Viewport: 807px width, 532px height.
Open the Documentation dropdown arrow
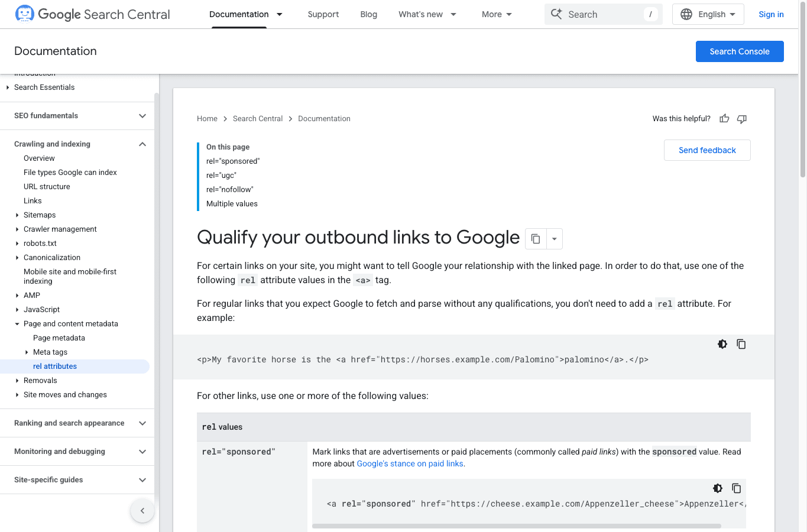click(280, 14)
